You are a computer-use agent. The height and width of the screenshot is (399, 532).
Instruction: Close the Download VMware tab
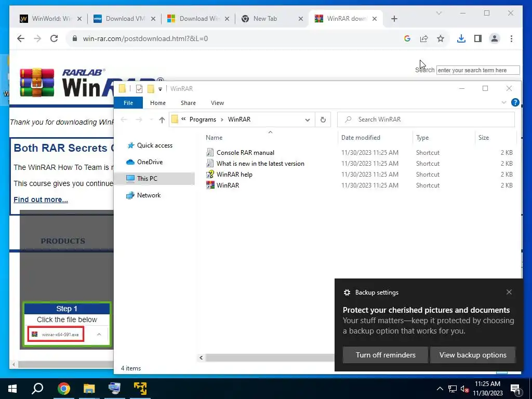(153, 19)
